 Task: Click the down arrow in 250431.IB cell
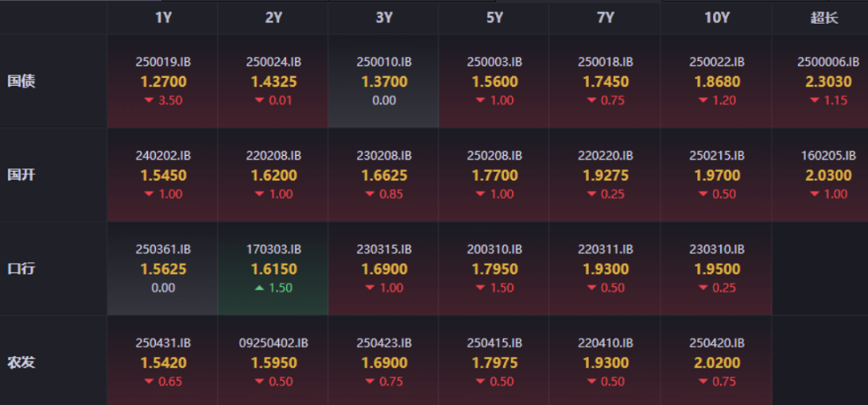tap(149, 382)
